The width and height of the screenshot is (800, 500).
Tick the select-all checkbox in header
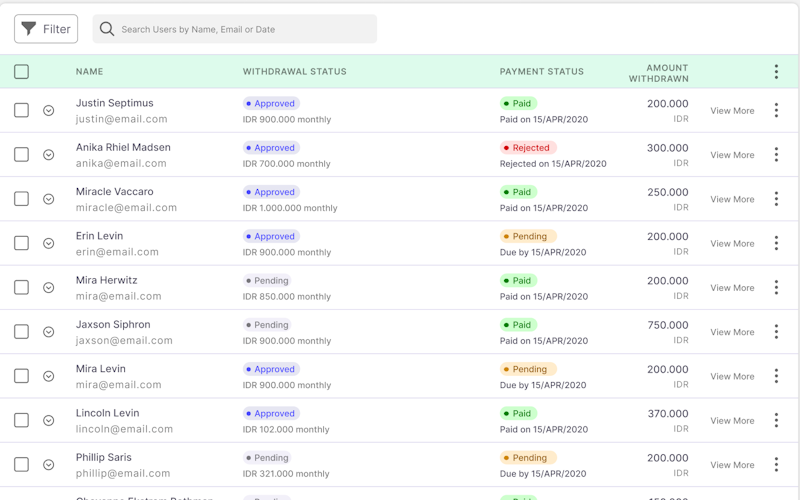pos(22,72)
